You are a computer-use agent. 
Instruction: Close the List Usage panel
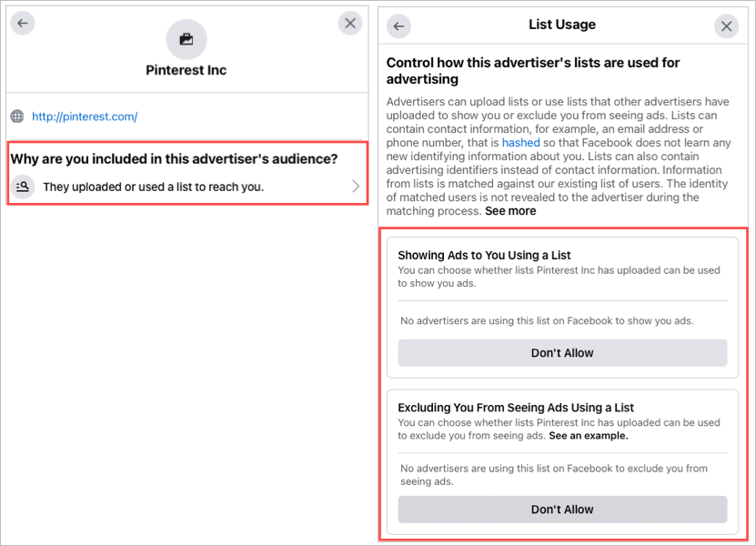726,26
